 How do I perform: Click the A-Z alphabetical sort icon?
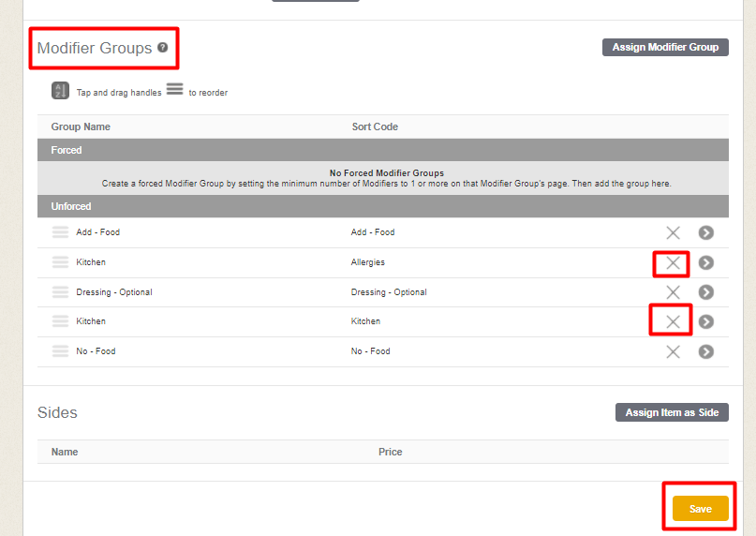coord(60,90)
